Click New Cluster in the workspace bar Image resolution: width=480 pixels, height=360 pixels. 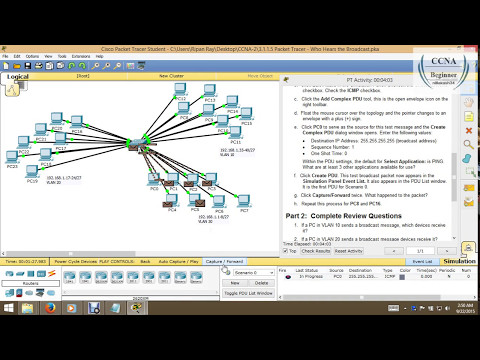click(x=171, y=76)
